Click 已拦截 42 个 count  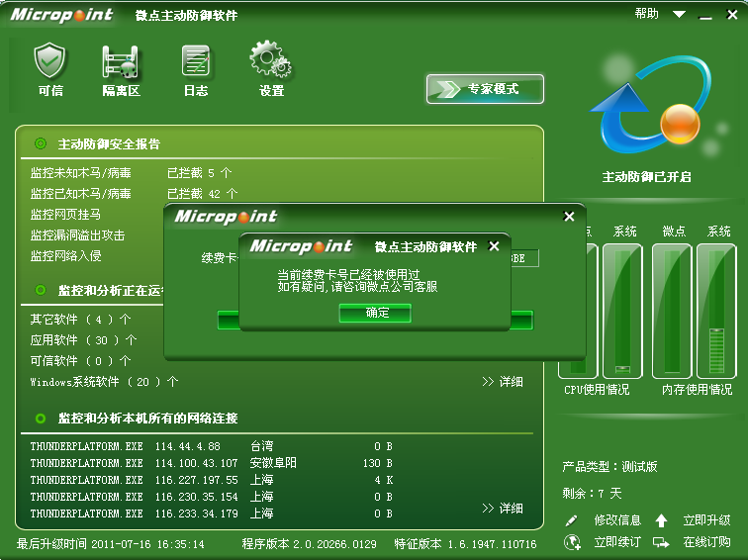click(202, 194)
